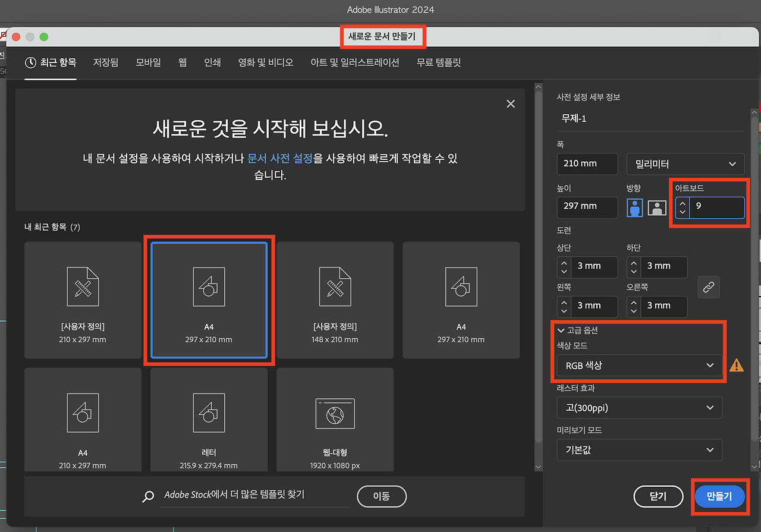Click the 도련 label

coord(564,231)
